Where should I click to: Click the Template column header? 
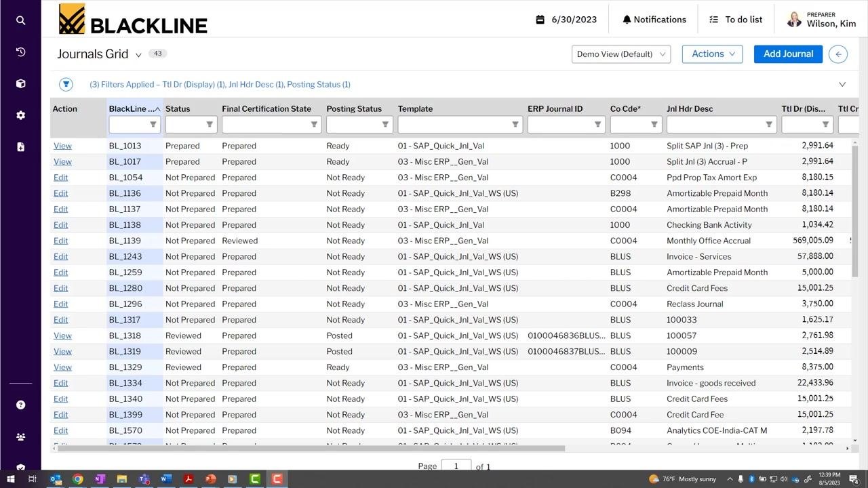click(415, 108)
